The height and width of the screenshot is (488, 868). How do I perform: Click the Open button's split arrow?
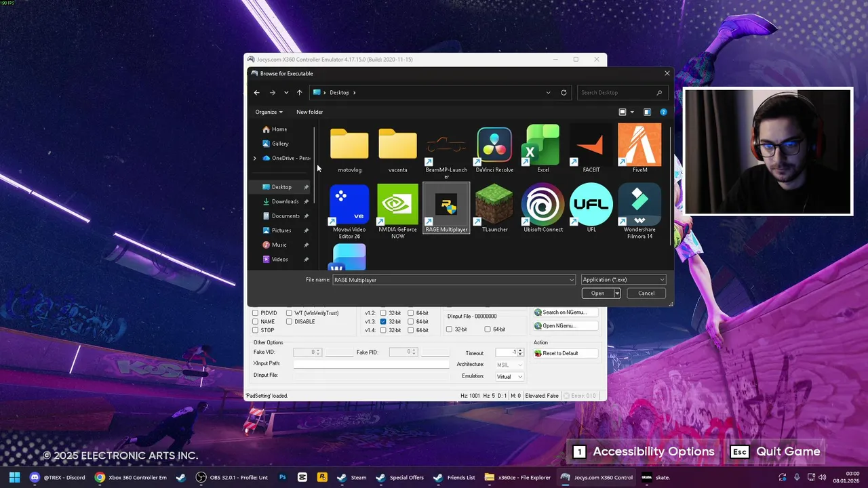(x=616, y=293)
